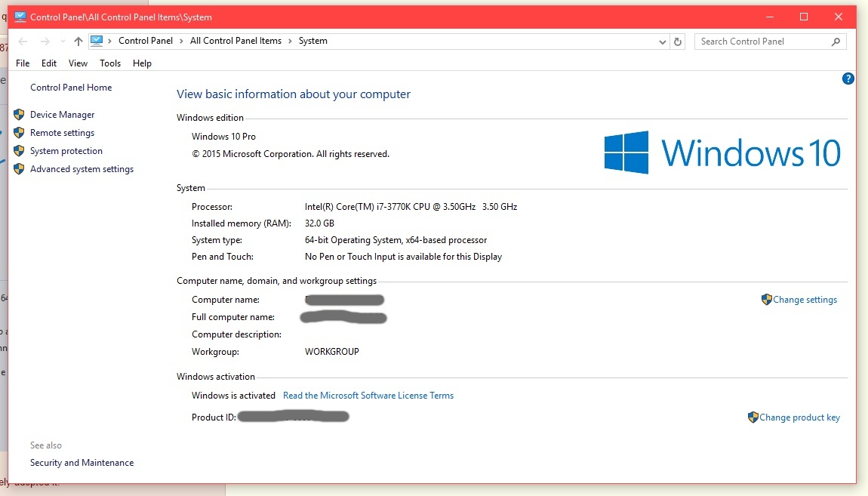Screen dimensions: 868x496
Task: Click shield icon beside Remote settings
Action: coord(19,133)
